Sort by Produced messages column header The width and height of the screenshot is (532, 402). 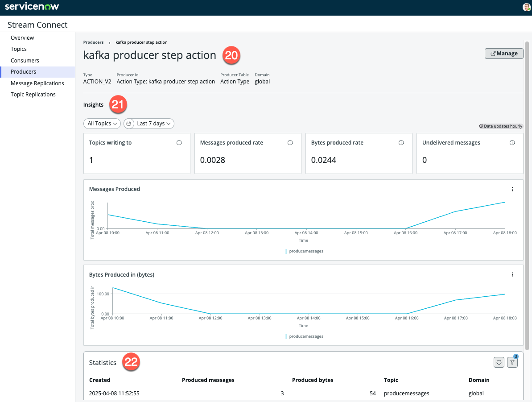point(208,380)
